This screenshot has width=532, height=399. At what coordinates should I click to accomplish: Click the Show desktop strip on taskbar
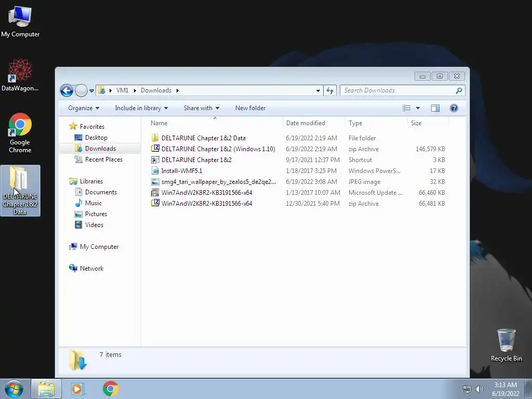(528, 389)
